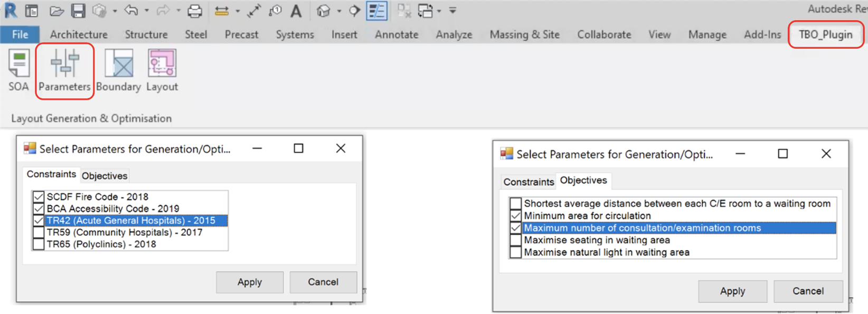Open the Switch Windows dropdown arrow

(x=439, y=11)
